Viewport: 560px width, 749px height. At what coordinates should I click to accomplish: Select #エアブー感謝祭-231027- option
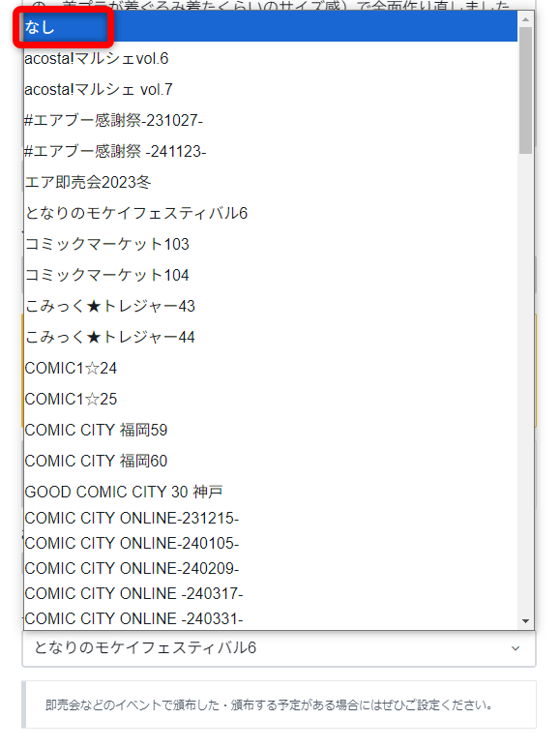point(271,120)
